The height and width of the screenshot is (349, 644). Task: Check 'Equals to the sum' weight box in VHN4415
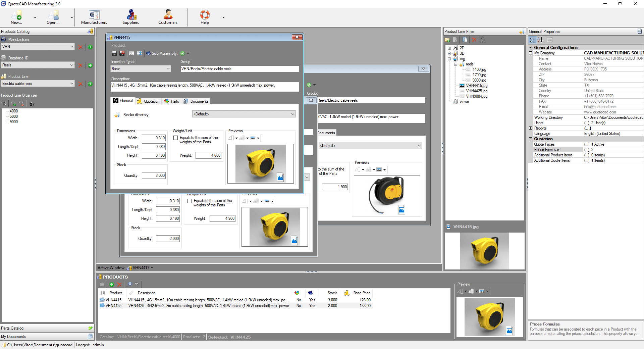pyautogui.click(x=175, y=138)
